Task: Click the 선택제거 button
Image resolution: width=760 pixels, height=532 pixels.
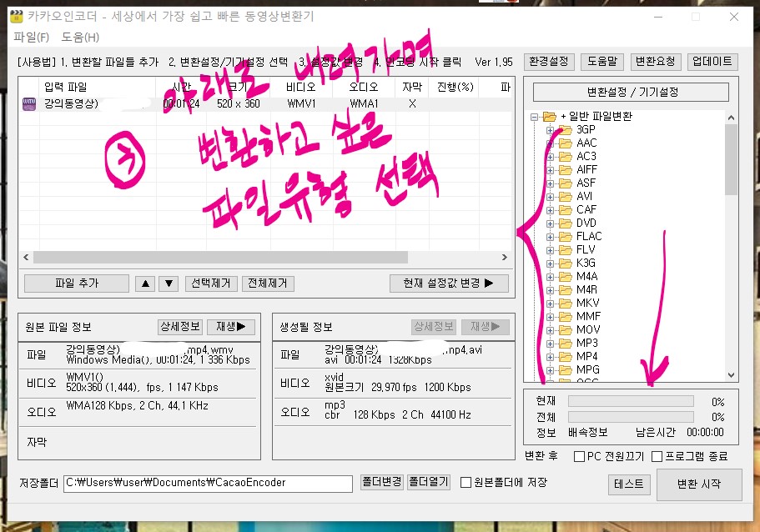Action: (211, 284)
